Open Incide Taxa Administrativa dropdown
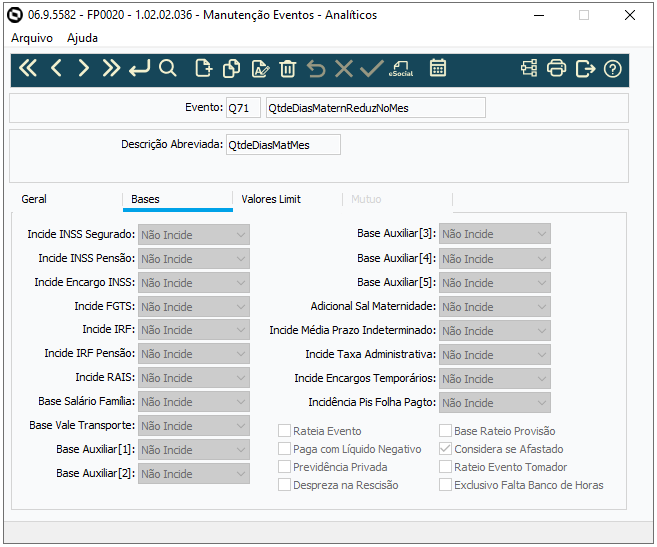This screenshot has width=657, height=547. (495, 355)
